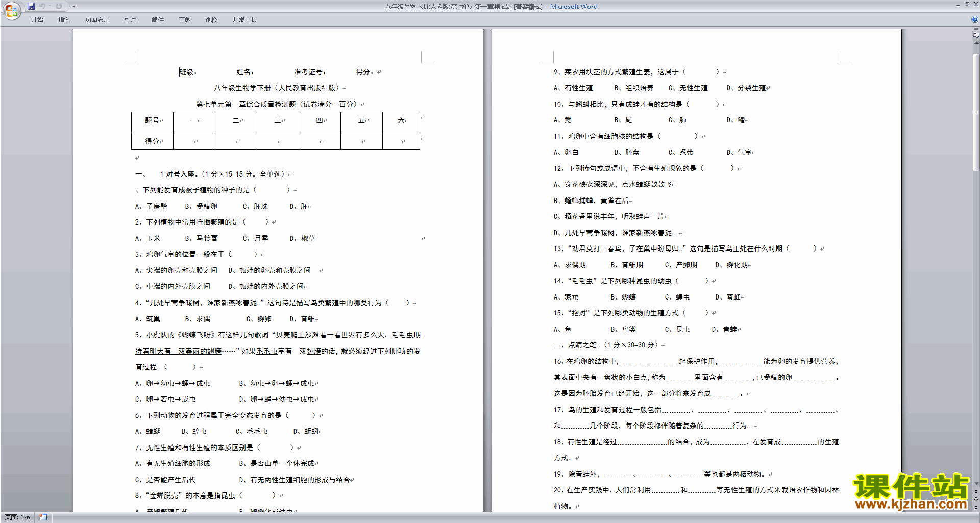Click option B、螳螂捕蝉，黄雀在后
The height and width of the screenshot is (523, 980).
592,201
